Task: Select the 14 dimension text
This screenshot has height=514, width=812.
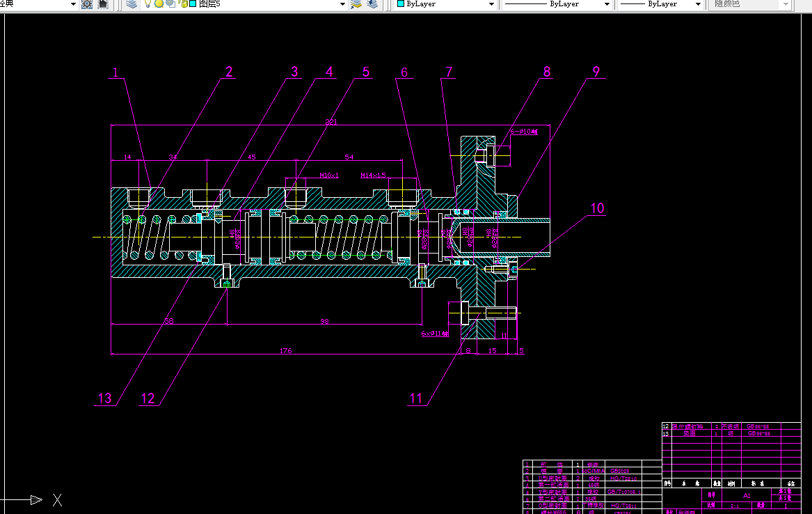Action: pyautogui.click(x=127, y=157)
